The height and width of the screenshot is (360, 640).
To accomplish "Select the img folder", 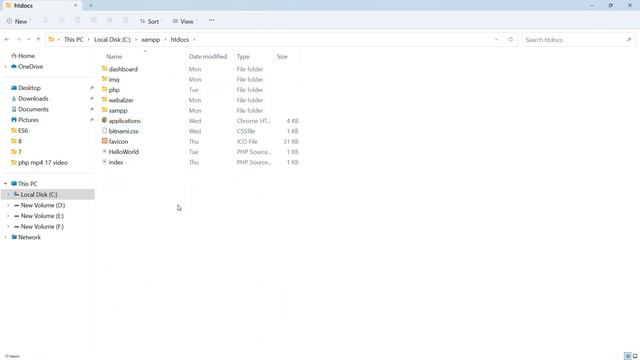I will [x=110, y=79].
